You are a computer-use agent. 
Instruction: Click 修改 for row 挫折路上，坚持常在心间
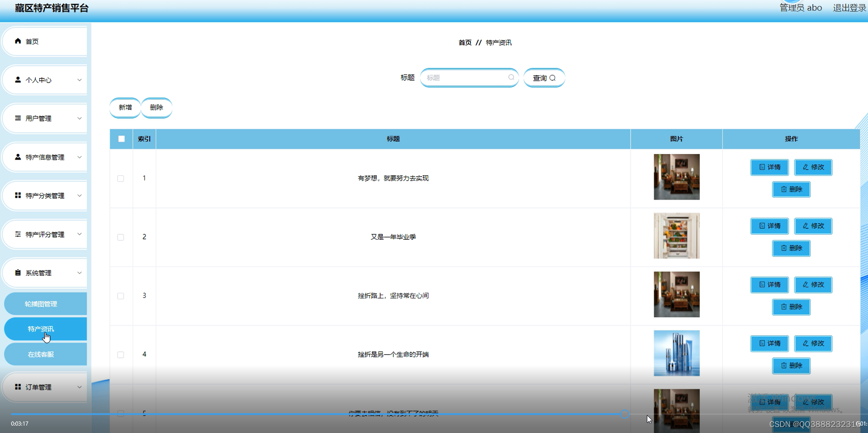[x=813, y=285]
